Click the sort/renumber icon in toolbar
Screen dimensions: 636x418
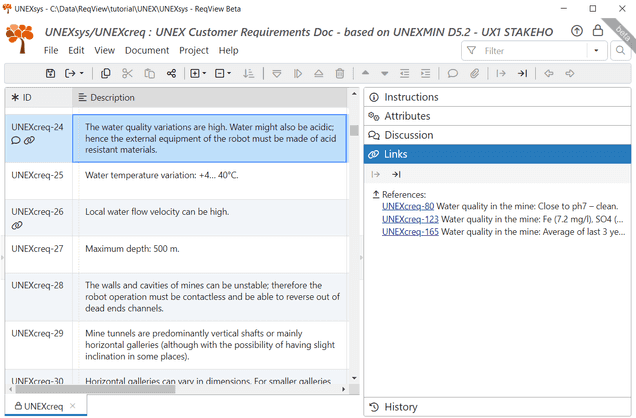coord(248,73)
